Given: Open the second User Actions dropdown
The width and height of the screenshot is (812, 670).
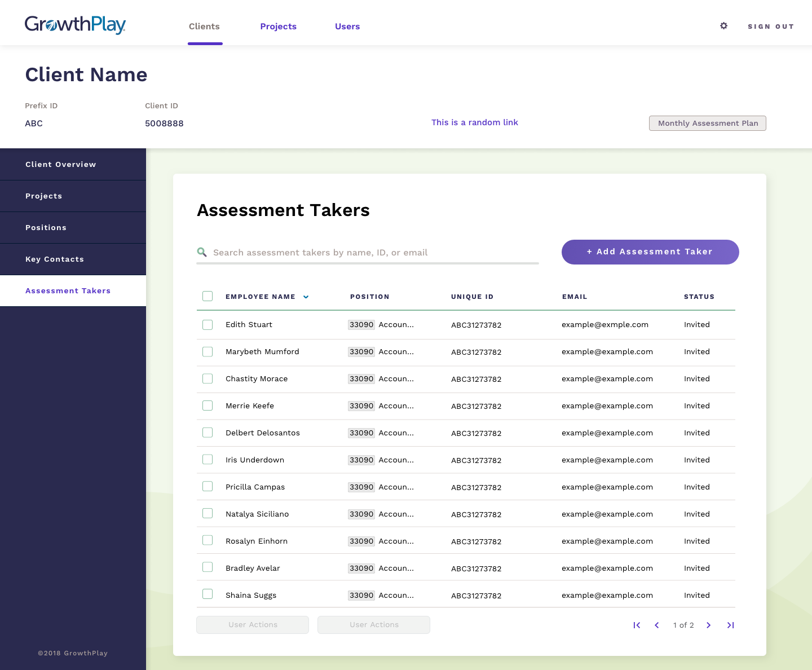Looking at the screenshot, I should point(374,625).
